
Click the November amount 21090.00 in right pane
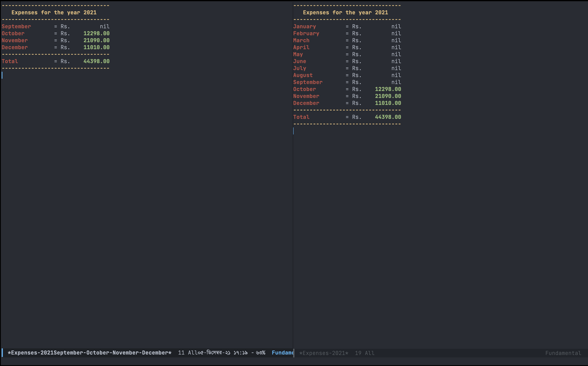tap(388, 96)
